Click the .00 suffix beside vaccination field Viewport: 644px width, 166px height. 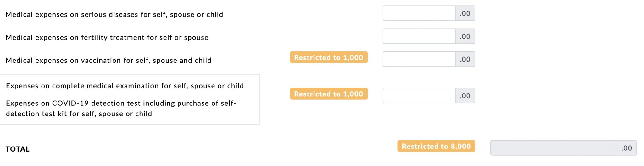click(x=465, y=59)
